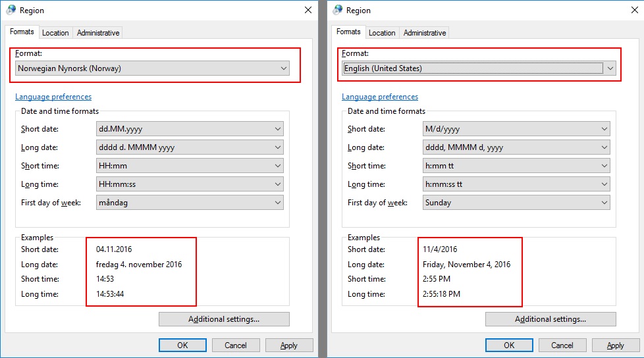This screenshot has width=644, height=358.
Task: Click the globe icon in the left Region title bar
Action: pyautogui.click(x=11, y=11)
